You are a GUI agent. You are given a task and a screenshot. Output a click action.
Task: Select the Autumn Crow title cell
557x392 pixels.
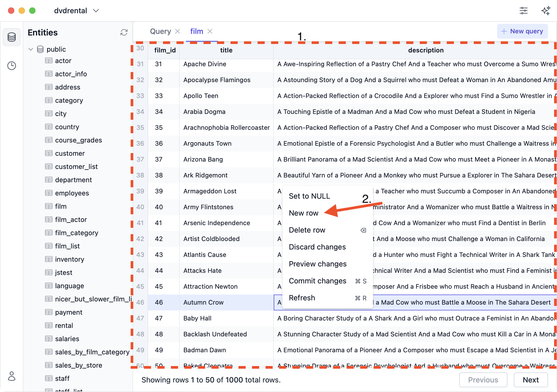coord(226,302)
